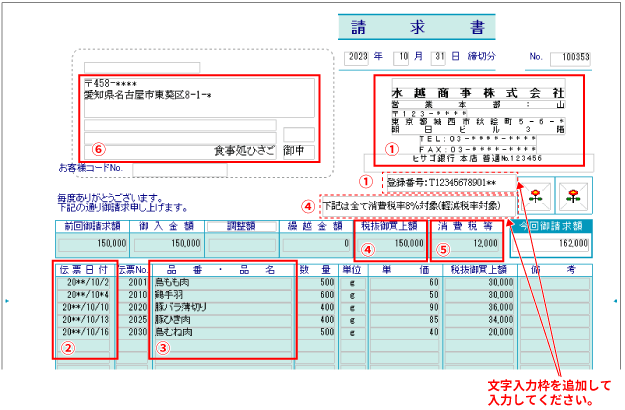Select the company name 水越商事株式会社
Viewport: 625px width, 410px height.
(478, 92)
